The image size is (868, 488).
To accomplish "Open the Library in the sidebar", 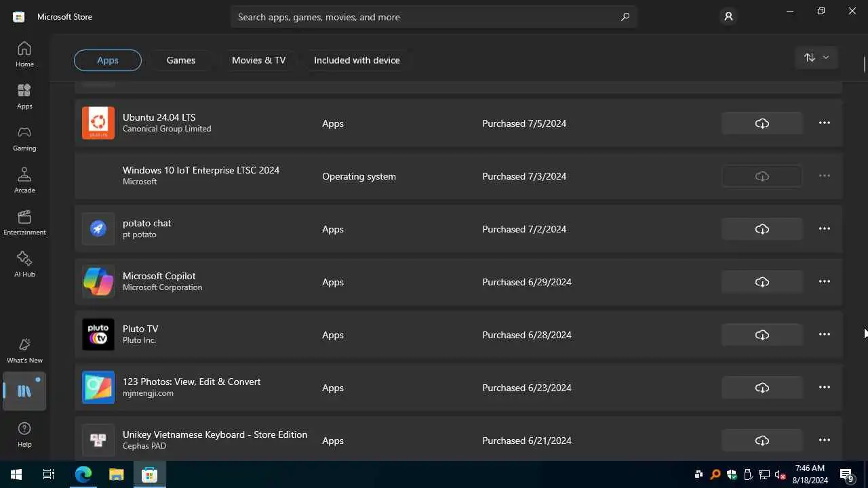I will 24,391.
